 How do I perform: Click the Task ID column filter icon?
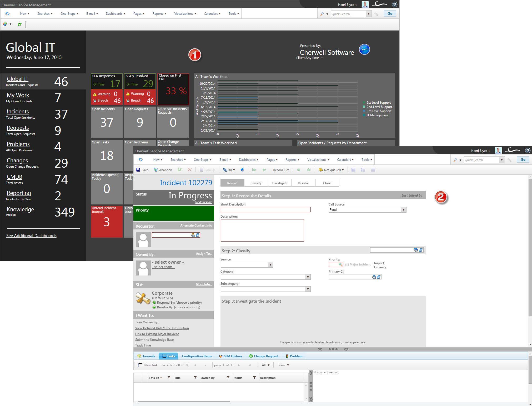pyautogui.click(x=169, y=378)
